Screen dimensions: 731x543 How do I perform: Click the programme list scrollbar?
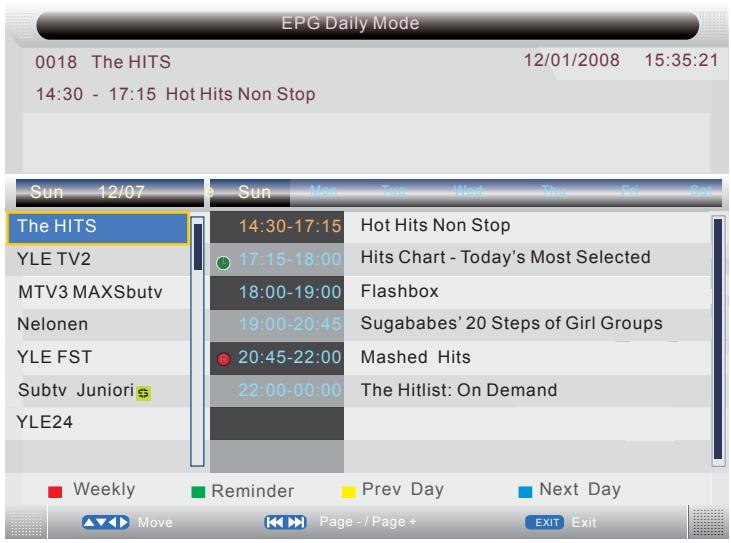click(718, 341)
